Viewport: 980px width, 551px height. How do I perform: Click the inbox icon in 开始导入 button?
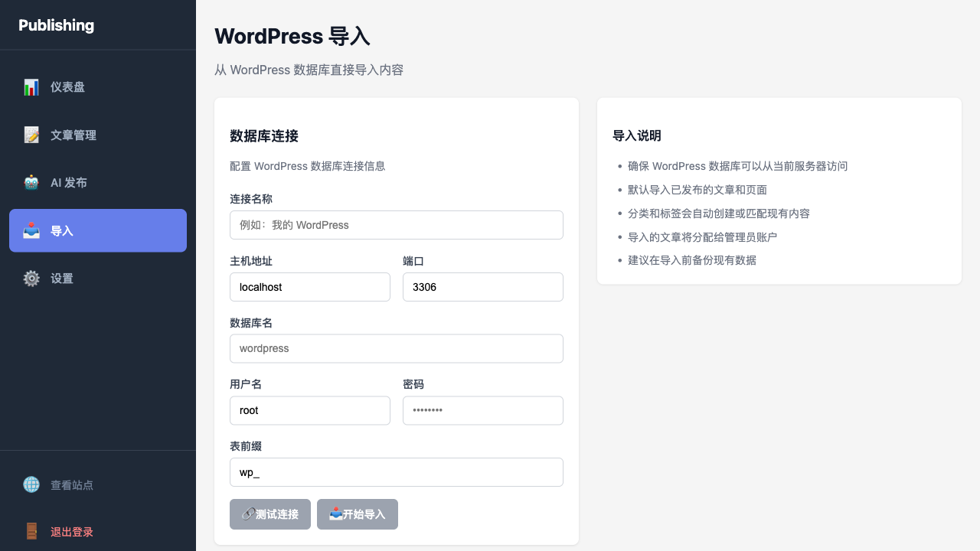coord(335,514)
